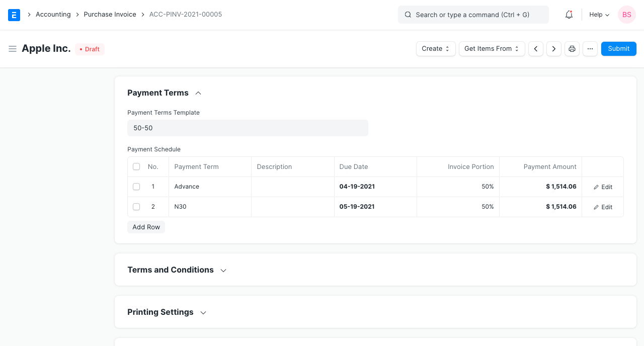Go to previous document with the left arrow

click(535, 49)
